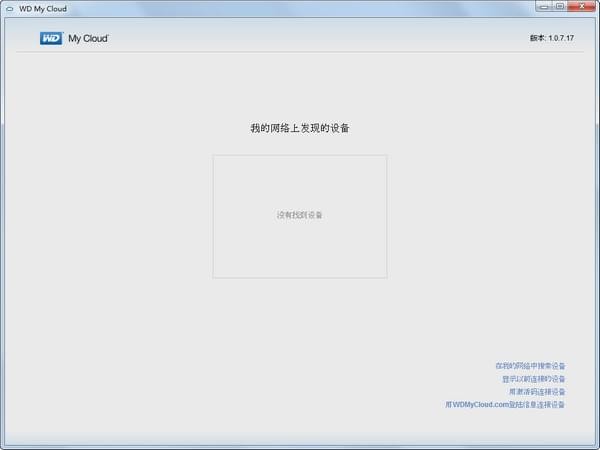Click the WDMyCloud.com login connect link

505,404
